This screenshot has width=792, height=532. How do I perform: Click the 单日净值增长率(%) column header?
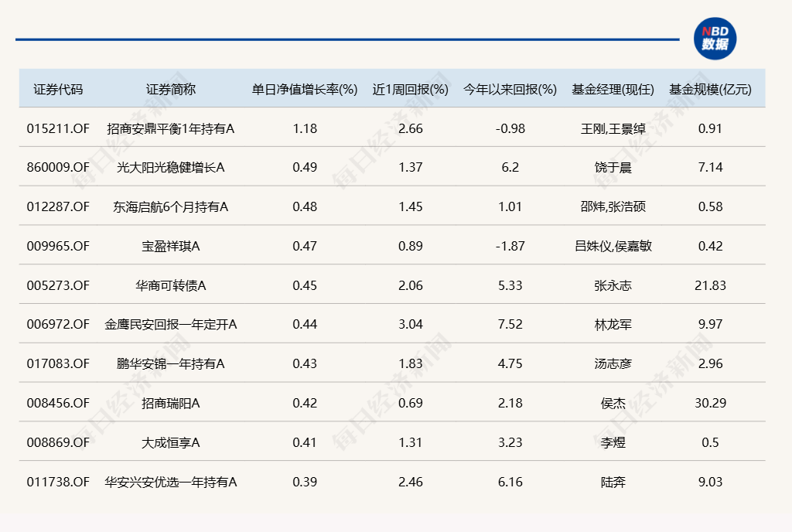click(305, 89)
